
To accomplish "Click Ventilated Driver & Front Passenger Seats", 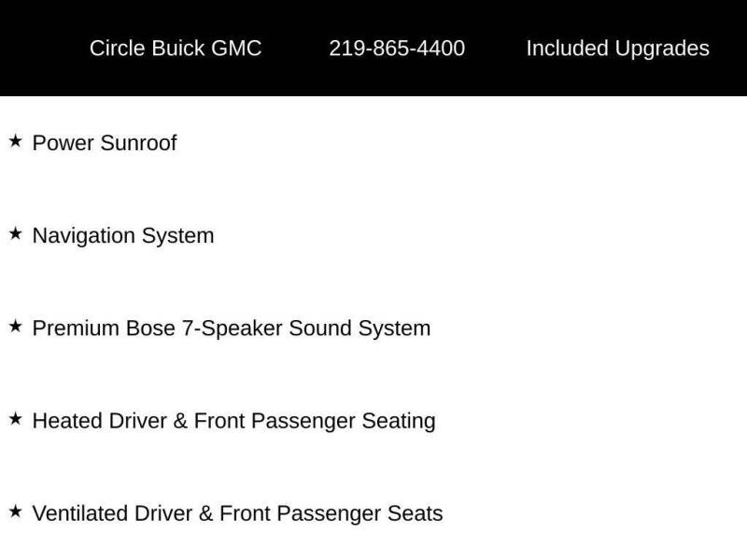I will pos(237,513).
